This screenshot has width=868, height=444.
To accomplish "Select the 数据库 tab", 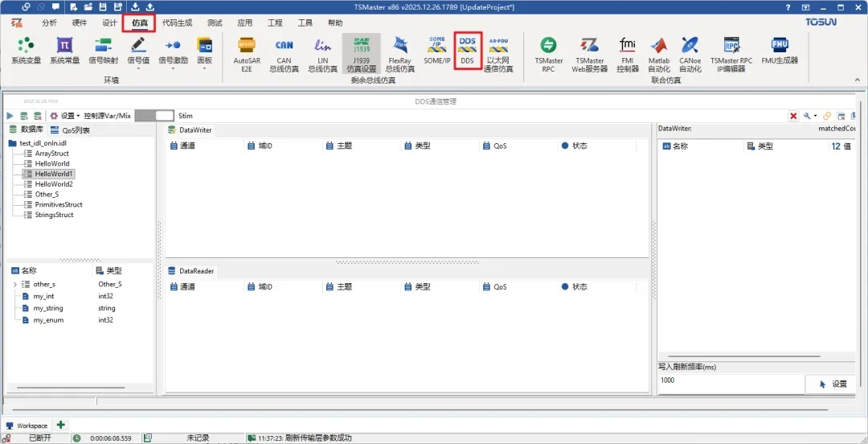I will pyautogui.click(x=26, y=129).
